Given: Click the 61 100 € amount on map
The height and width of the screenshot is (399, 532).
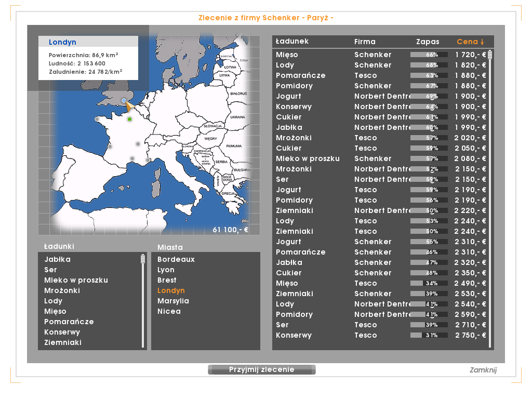Looking at the screenshot, I should click(x=230, y=230).
